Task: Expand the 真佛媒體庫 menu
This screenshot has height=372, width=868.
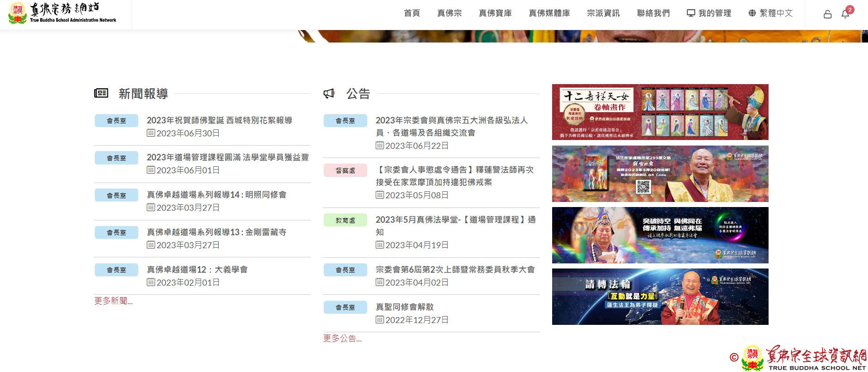Action: [549, 13]
